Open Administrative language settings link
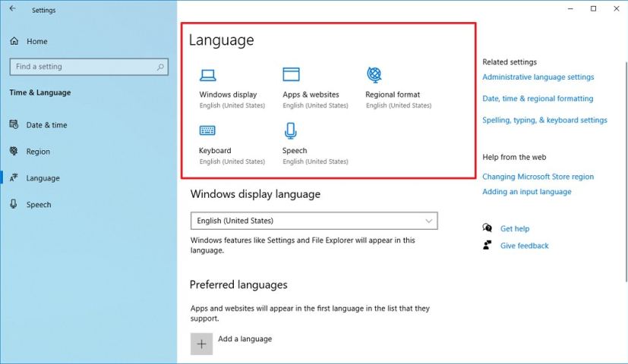 (538, 77)
